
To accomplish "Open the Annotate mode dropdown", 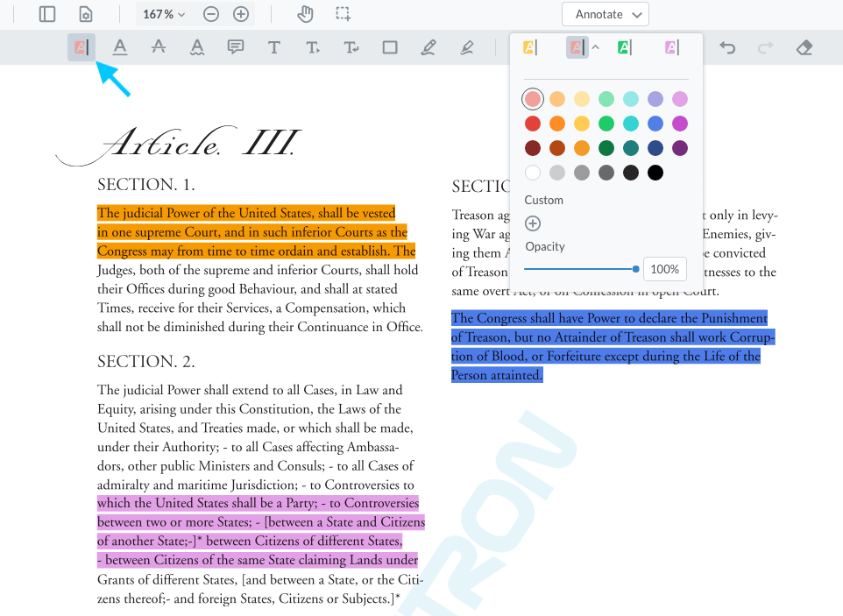I will 606,14.
